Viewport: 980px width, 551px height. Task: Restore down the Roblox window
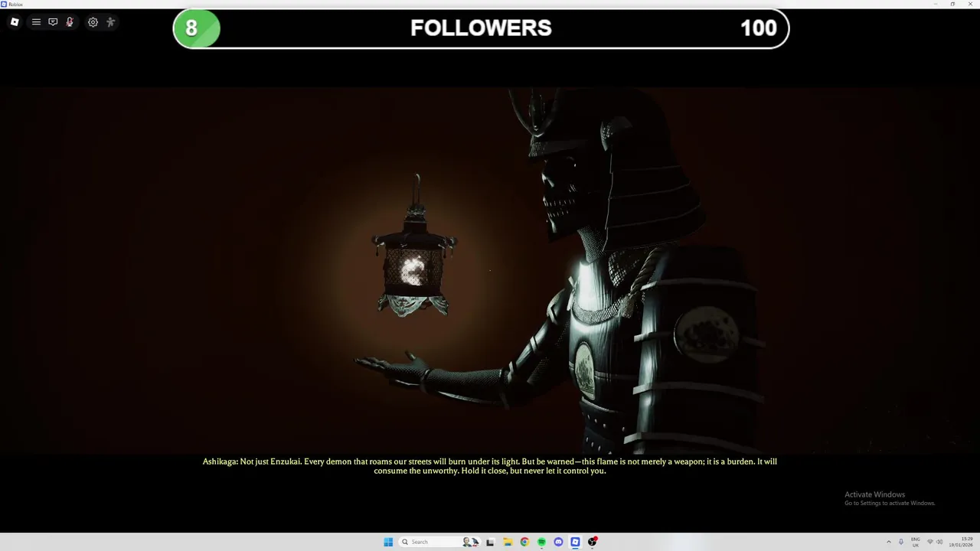tap(952, 4)
